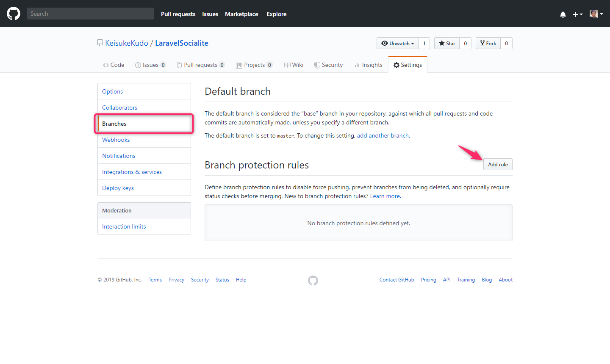Open the user avatar menu

pyautogui.click(x=596, y=14)
